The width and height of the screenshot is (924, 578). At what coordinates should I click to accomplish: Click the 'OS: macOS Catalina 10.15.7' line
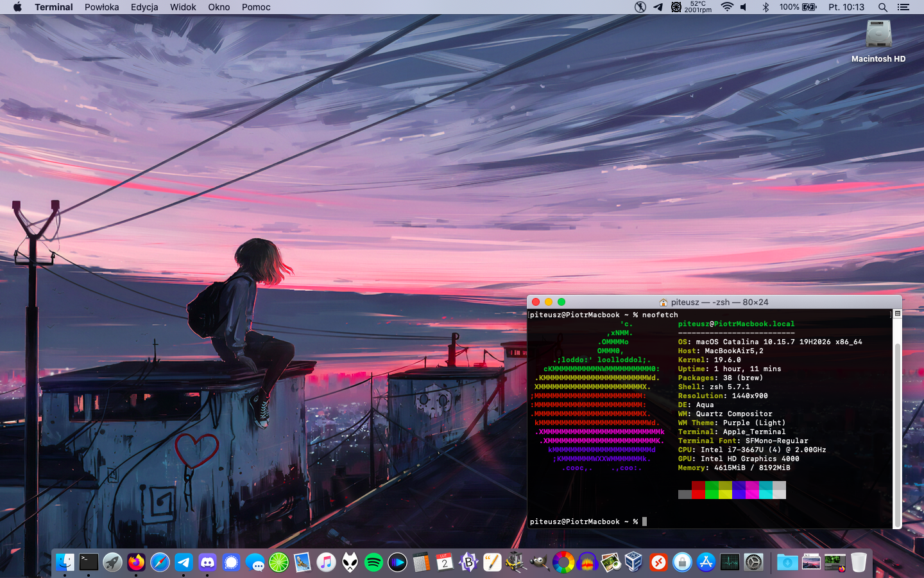[x=770, y=342]
